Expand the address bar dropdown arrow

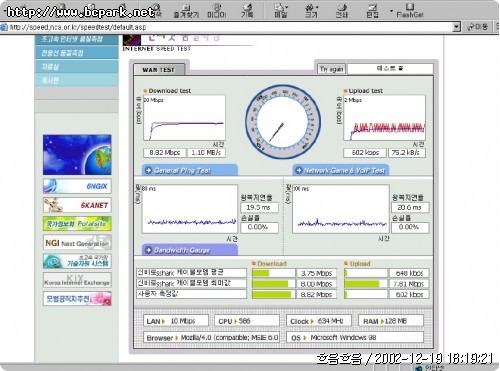click(x=456, y=27)
